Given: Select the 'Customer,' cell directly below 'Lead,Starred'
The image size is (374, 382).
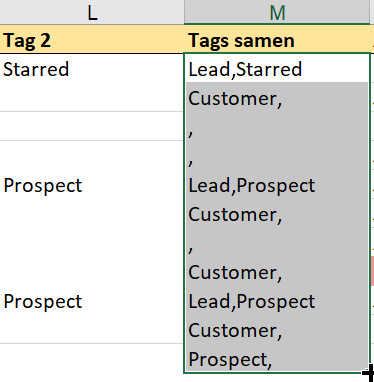Looking at the screenshot, I should pos(277,97).
